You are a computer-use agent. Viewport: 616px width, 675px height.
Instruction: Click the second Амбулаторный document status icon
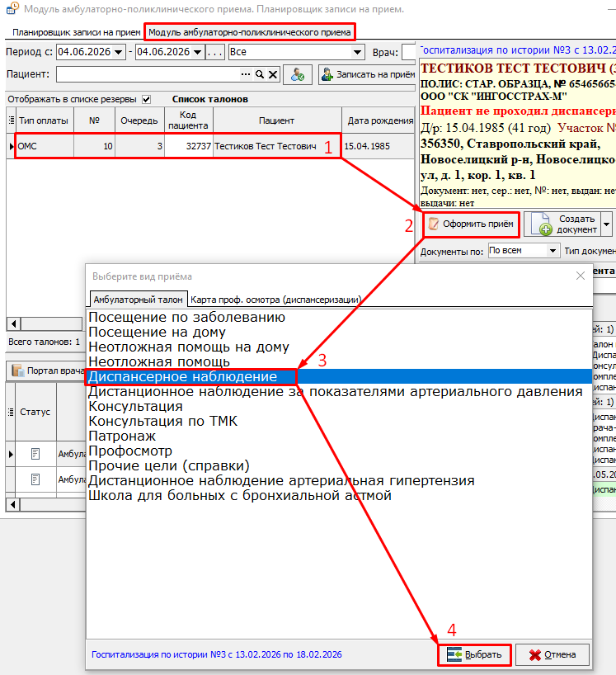click(35, 479)
